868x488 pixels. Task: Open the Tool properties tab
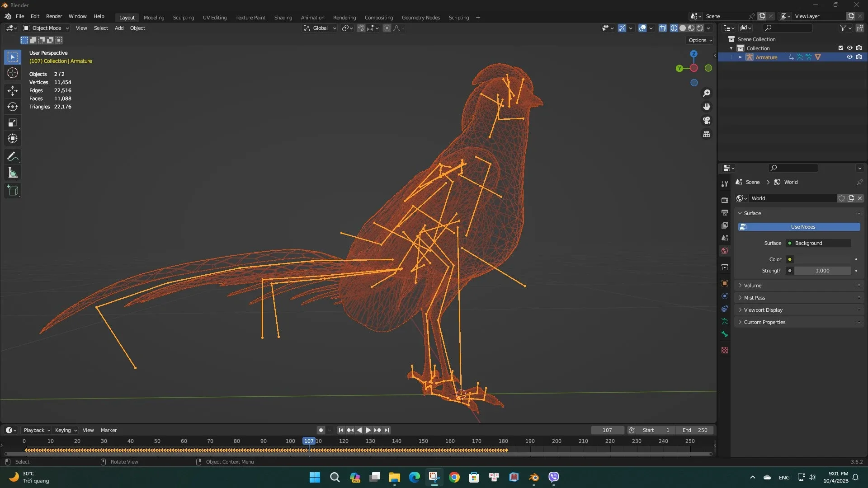click(x=725, y=184)
